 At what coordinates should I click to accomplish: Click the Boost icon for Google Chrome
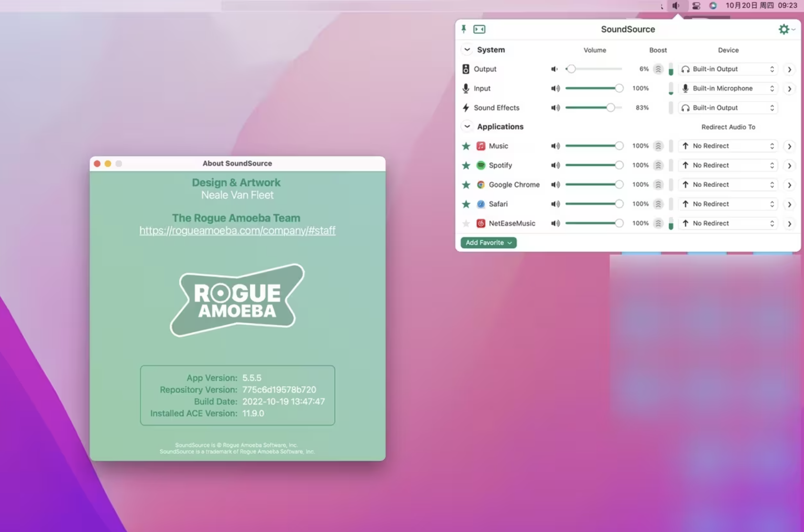point(658,184)
